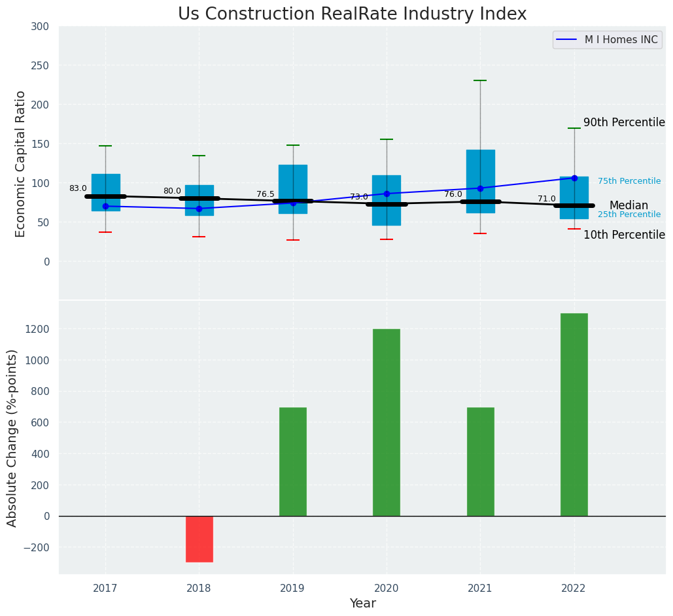Click the Median annotation text
The image size is (673, 616).
click(628, 206)
